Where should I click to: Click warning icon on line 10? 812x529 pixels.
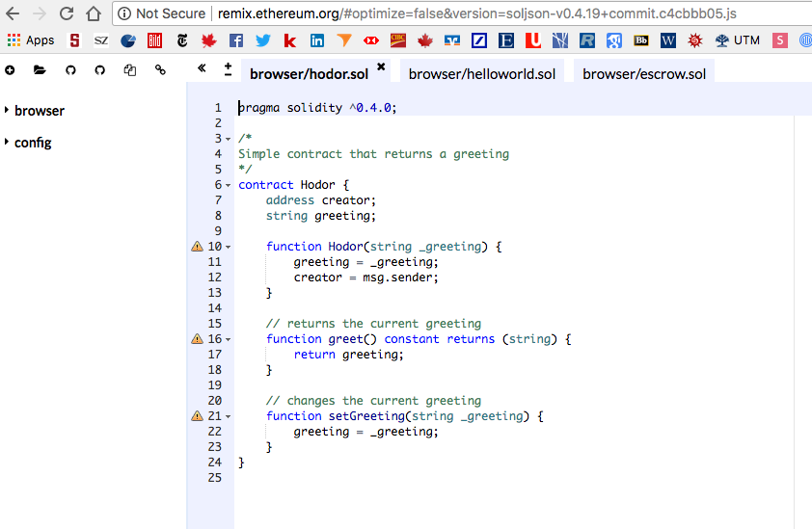coord(198,247)
